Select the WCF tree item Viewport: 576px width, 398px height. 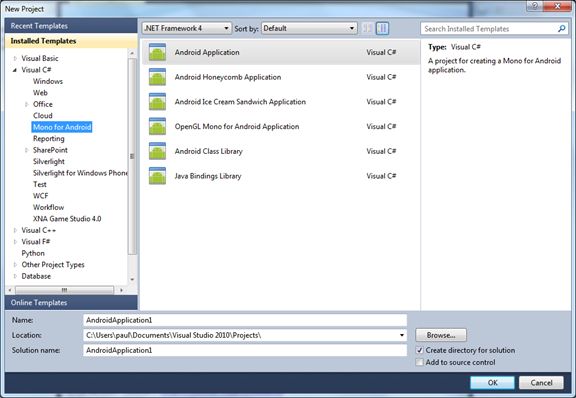pos(40,196)
